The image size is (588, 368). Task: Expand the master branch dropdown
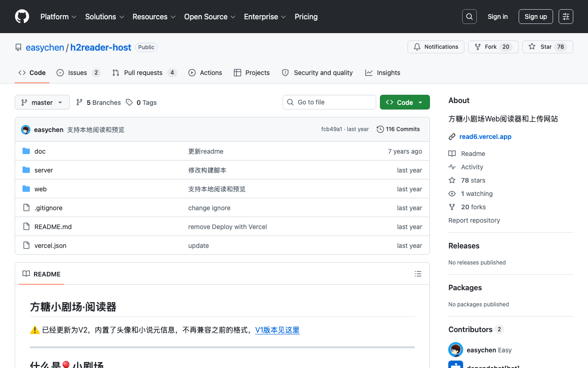pyautogui.click(x=42, y=102)
